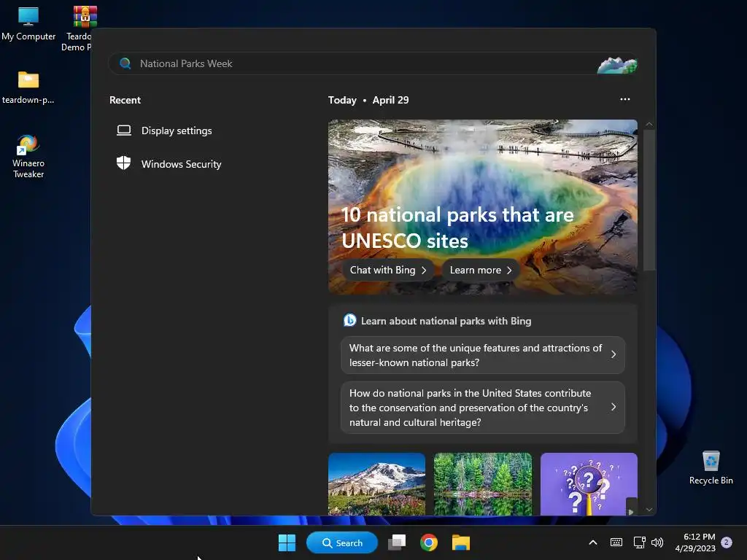Open the snowy mountain thumbnail
The width and height of the screenshot is (747, 560).
(x=376, y=484)
